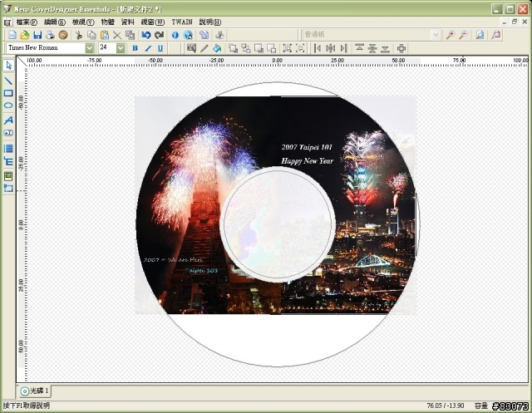Select the '2007 Taipei 101' text on disc

(307, 147)
